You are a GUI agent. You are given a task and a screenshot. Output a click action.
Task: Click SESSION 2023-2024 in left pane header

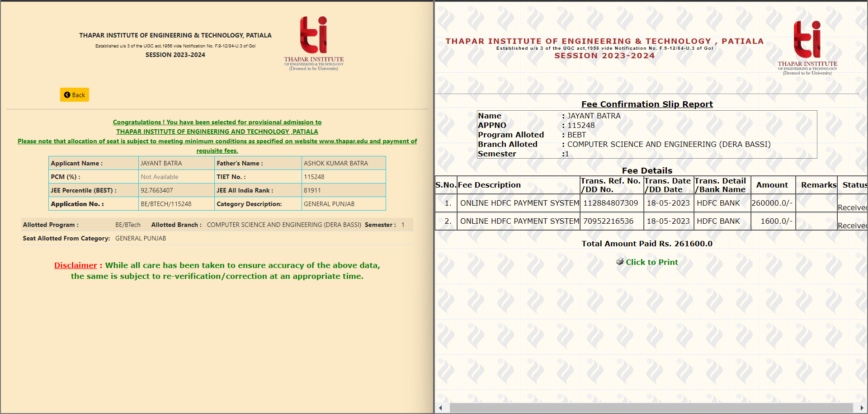tap(175, 55)
